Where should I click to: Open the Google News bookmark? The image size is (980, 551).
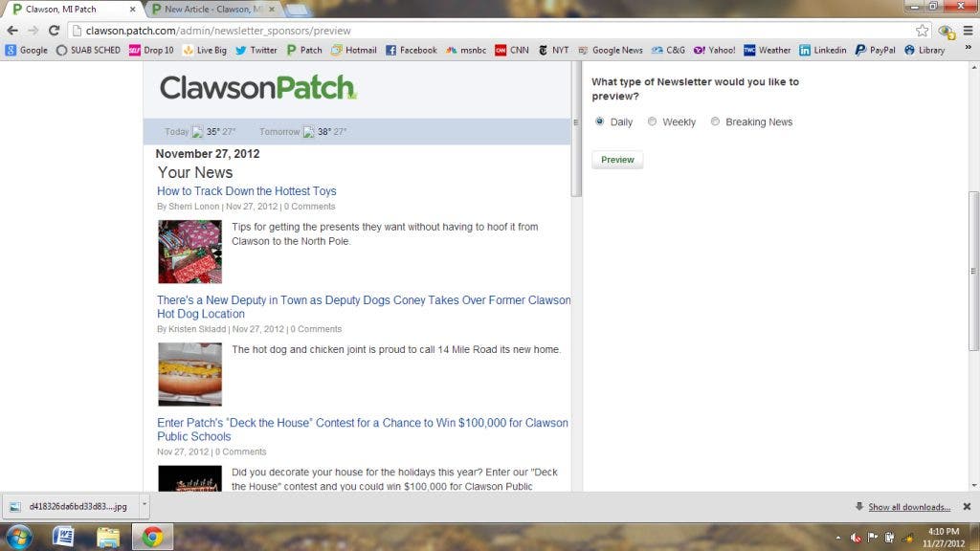pos(611,50)
